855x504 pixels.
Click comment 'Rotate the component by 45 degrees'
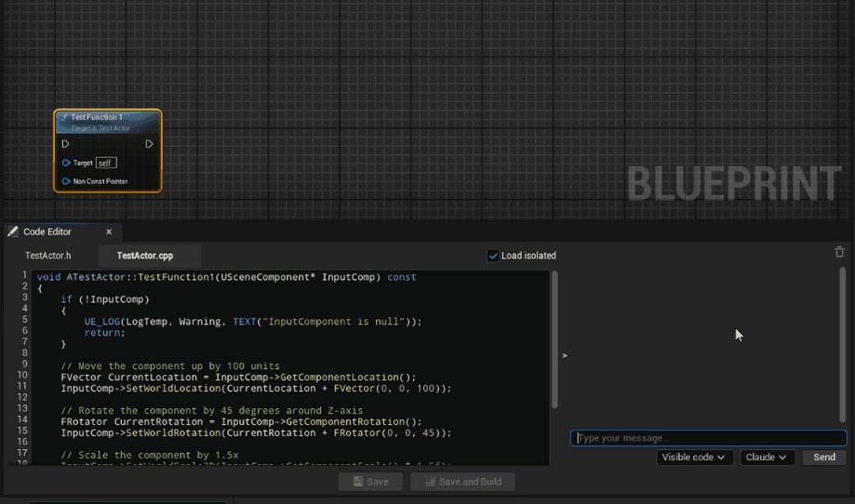(x=211, y=411)
